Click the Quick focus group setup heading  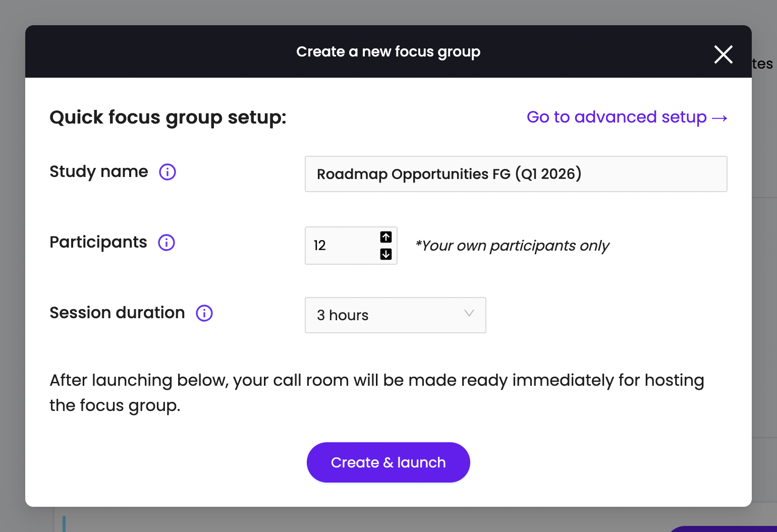point(168,117)
